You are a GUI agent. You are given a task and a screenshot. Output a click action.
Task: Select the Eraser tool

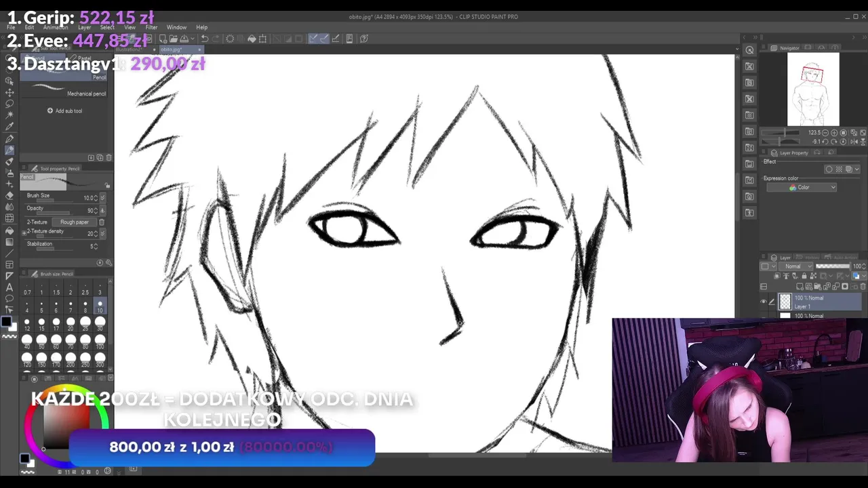tap(9, 195)
